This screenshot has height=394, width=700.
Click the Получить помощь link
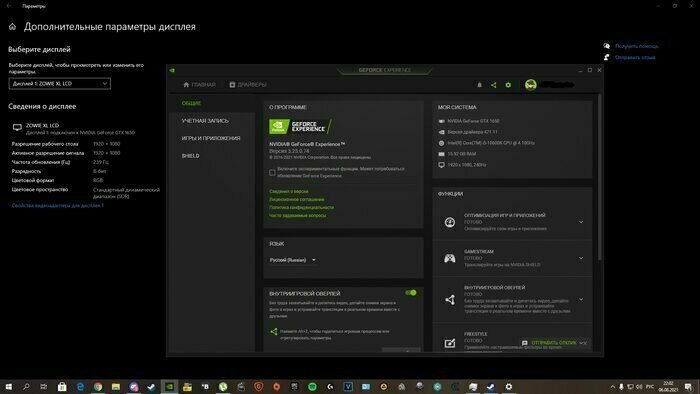(637, 46)
